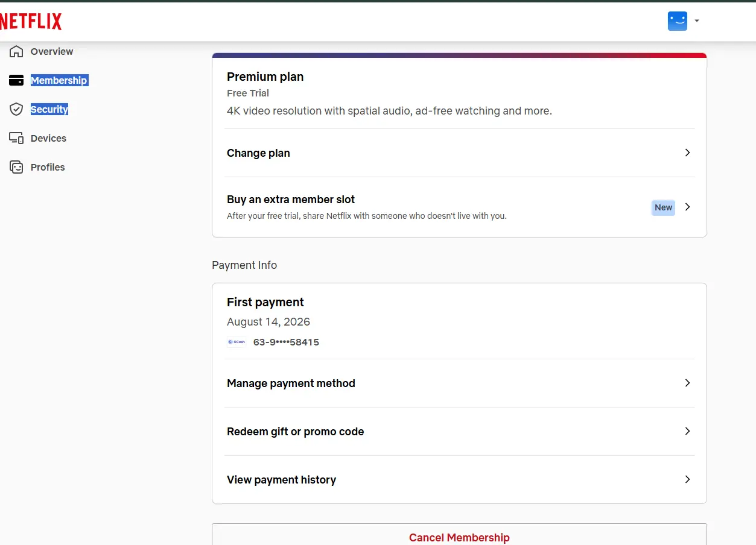Open Manage payment method
Screen dimensions: 756x545
pos(459,383)
